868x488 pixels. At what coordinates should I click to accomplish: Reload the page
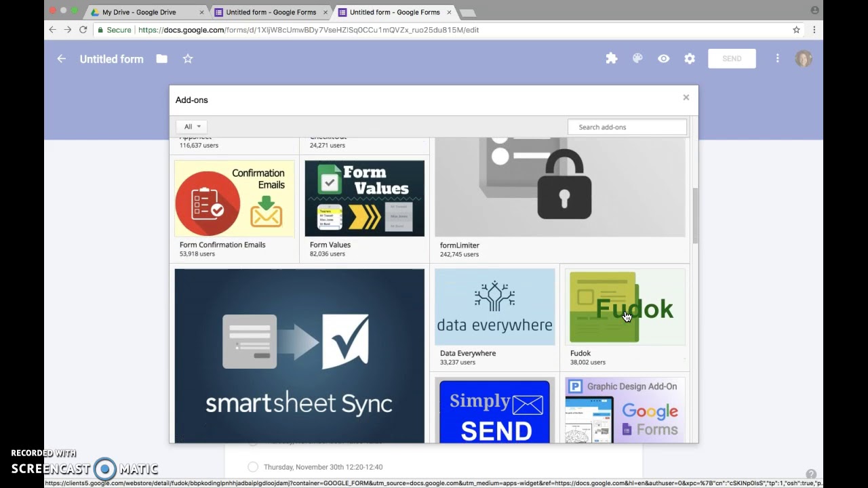[83, 30]
